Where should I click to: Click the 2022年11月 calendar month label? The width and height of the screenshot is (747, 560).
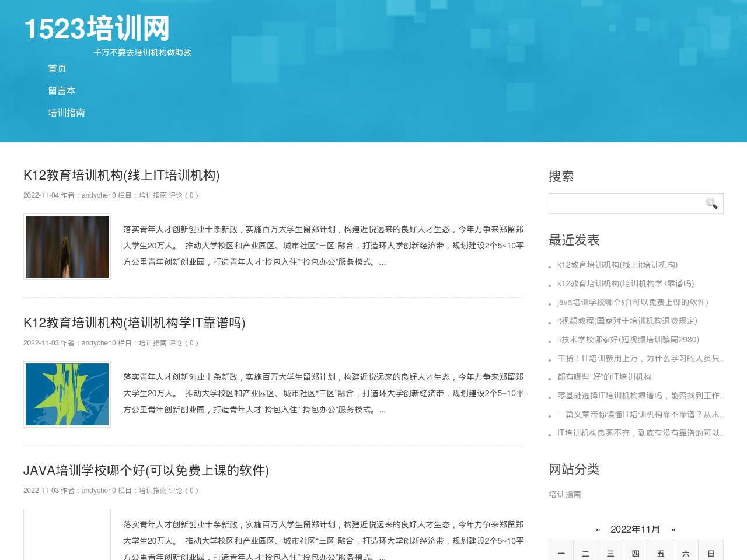pyautogui.click(x=635, y=530)
